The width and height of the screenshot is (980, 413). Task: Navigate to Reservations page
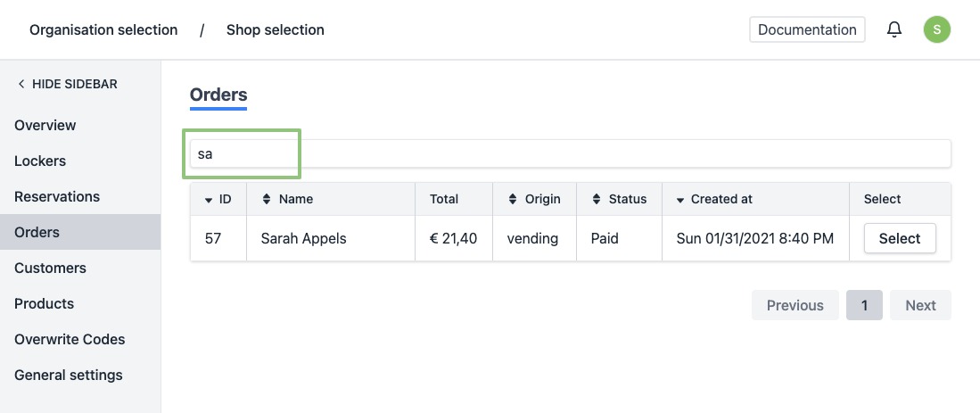coord(57,196)
